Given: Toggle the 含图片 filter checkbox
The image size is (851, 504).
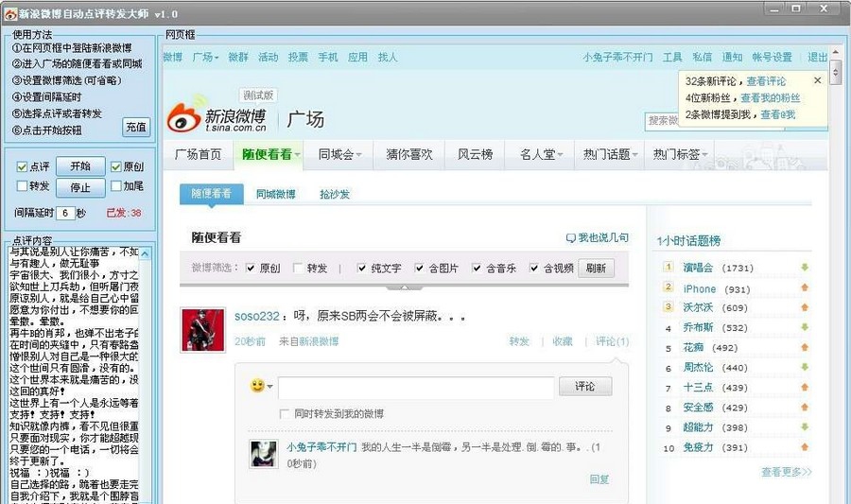Looking at the screenshot, I should 419,268.
